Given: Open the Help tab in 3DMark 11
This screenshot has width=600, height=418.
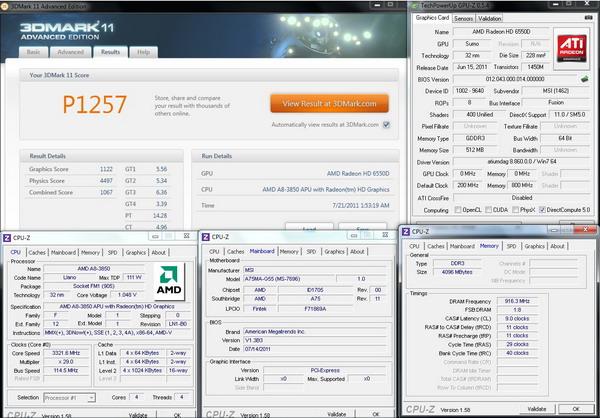Looking at the screenshot, I should [143, 52].
